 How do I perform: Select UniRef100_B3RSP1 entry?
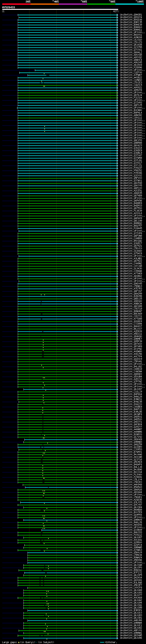(131, 610)
